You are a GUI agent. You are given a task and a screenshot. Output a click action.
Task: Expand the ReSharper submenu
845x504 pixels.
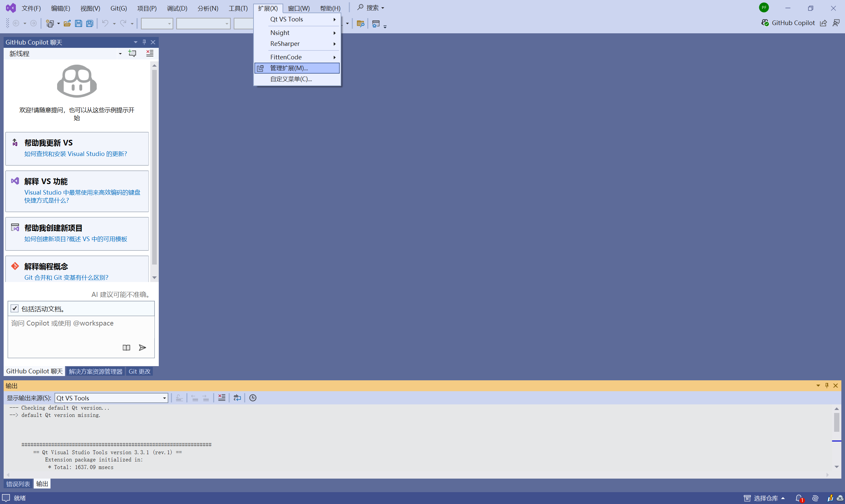pos(297,44)
